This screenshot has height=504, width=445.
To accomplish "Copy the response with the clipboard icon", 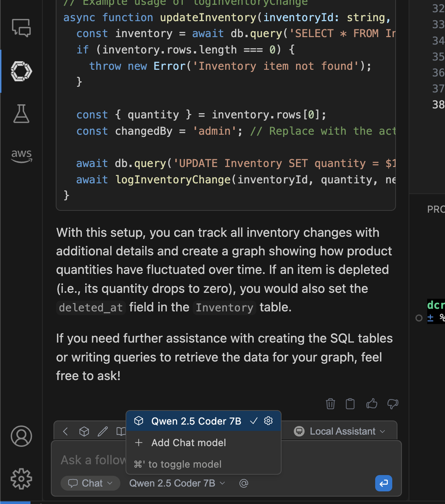I will click(350, 404).
